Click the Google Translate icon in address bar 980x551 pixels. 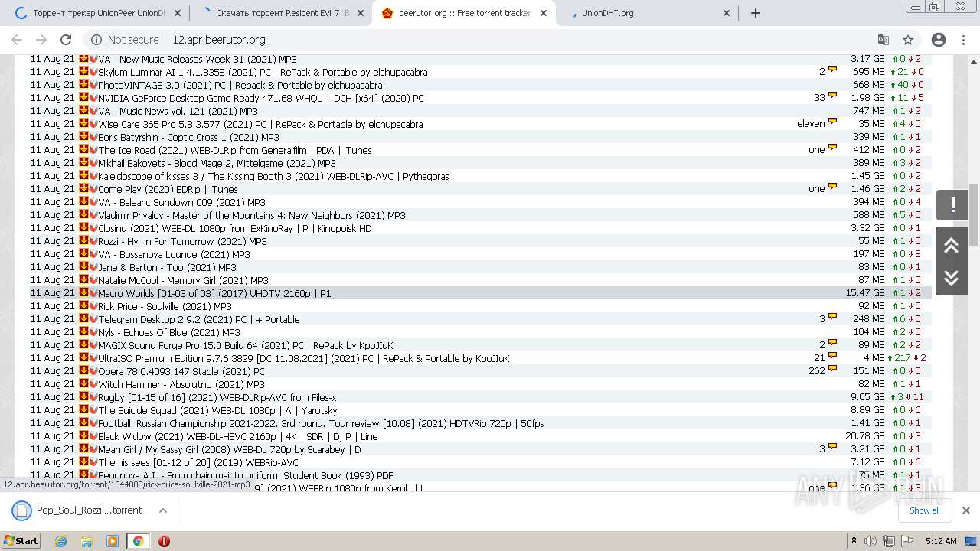tap(883, 40)
